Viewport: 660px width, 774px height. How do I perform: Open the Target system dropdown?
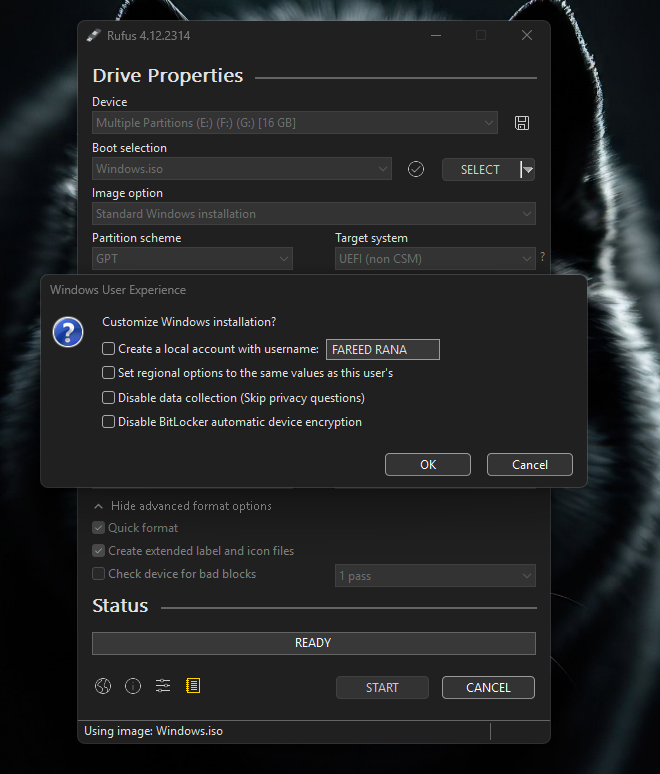[x=435, y=259]
